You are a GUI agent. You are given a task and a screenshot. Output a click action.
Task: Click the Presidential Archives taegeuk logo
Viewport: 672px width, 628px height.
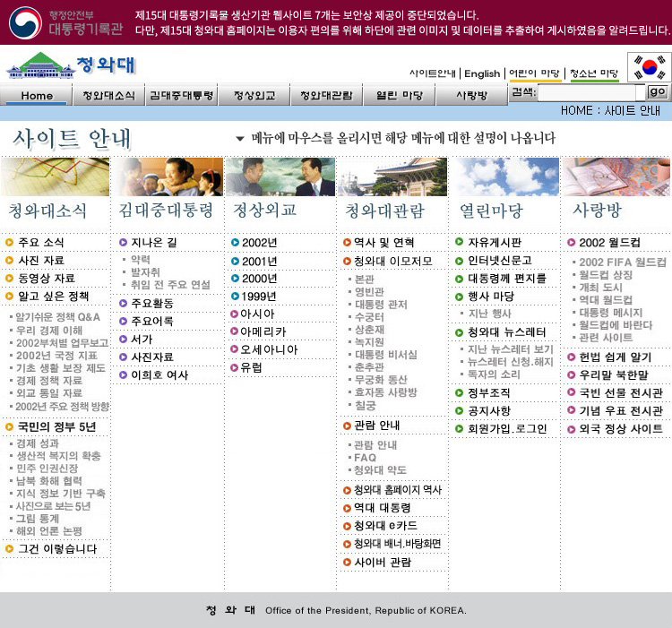point(25,22)
